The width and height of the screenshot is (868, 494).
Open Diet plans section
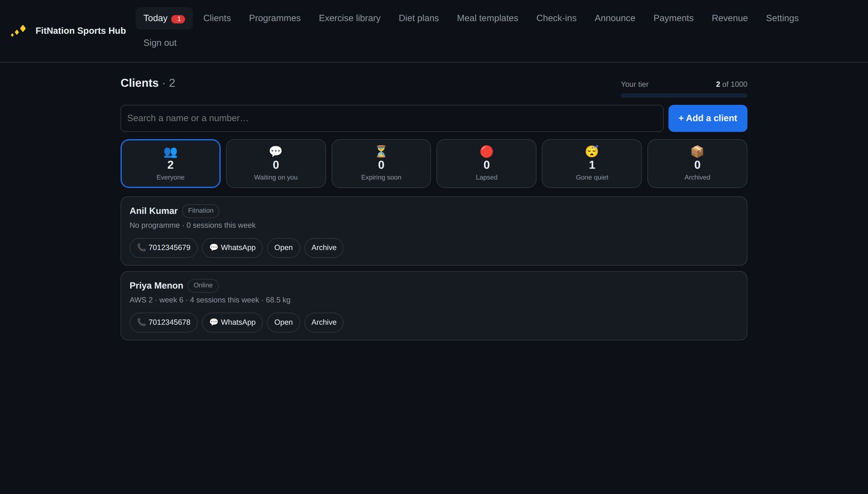[x=419, y=18]
